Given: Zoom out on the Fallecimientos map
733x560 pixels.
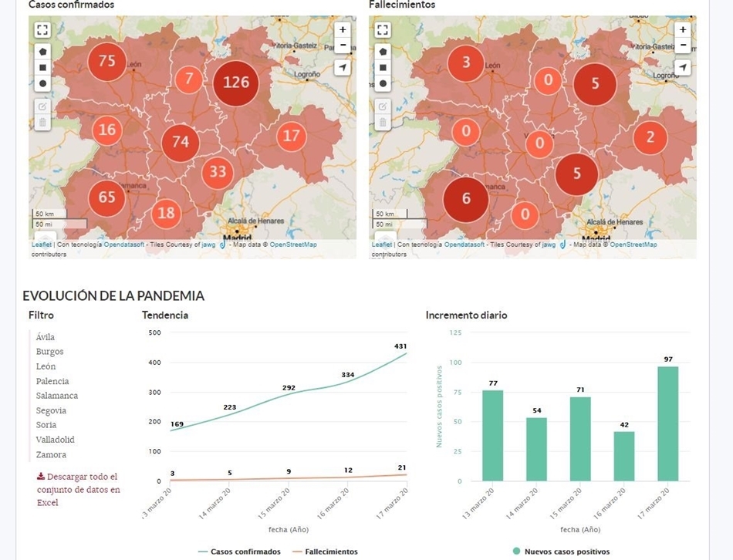Looking at the screenshot, I should click(682, 45).
